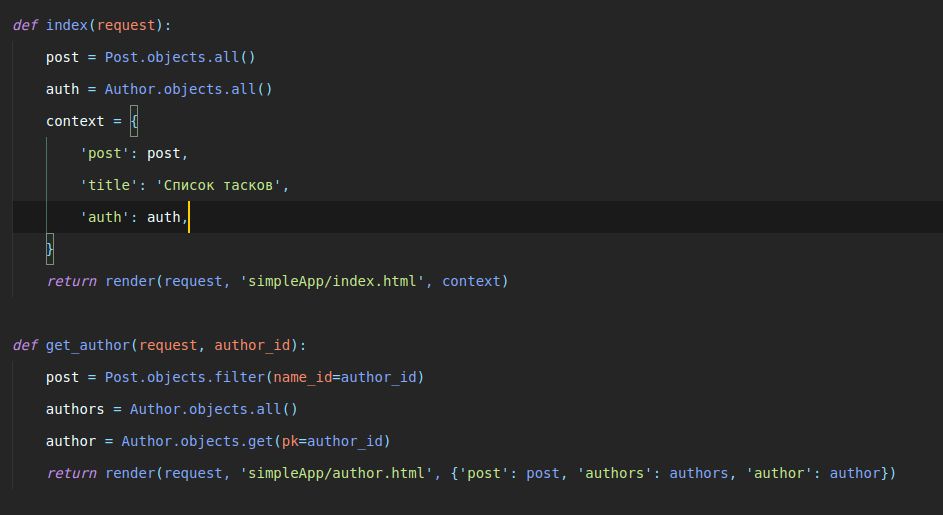This screenshot has height=515, width=943.
Task: Click 'name_id=author_id' filter argument
Action: [x=345, y=377]
